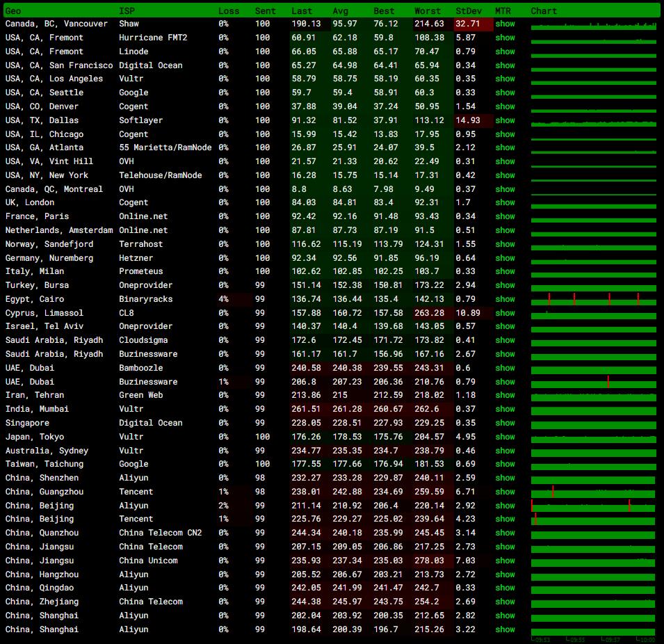Show MTR for Amsterdam Online.net
Viewport: 664px width, 644px height.
pos(505,230)
